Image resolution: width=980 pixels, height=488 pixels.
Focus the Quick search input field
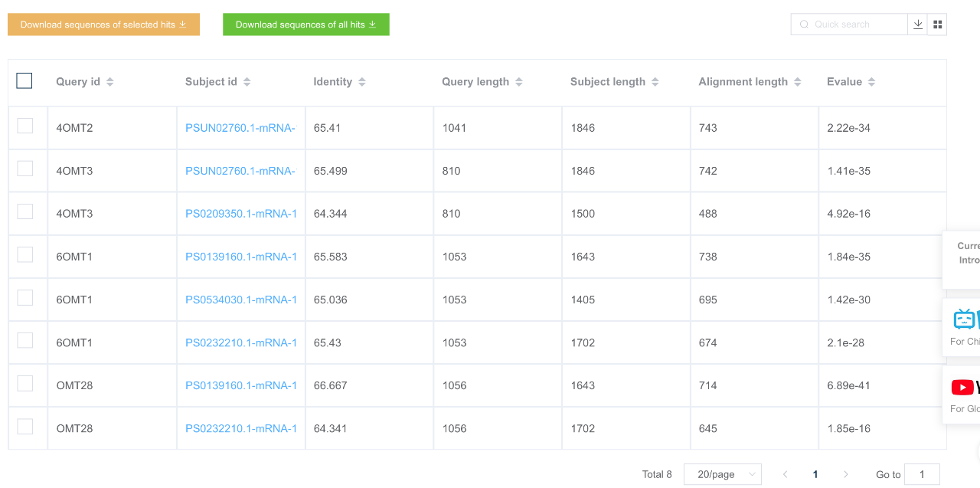pos(849,25)
